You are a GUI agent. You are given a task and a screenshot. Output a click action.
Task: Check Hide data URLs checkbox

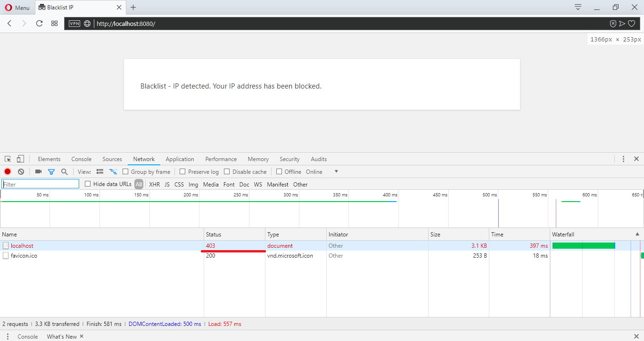88,184
